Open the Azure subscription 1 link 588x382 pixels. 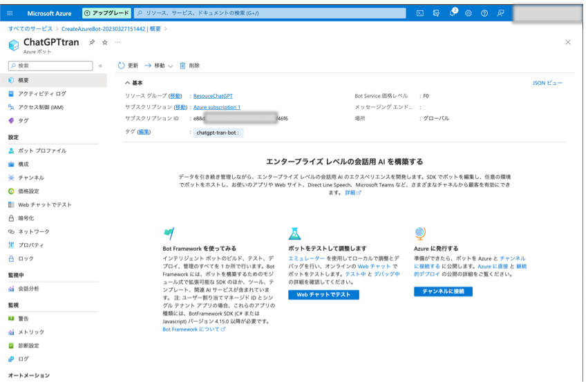(x=217, y=107)
